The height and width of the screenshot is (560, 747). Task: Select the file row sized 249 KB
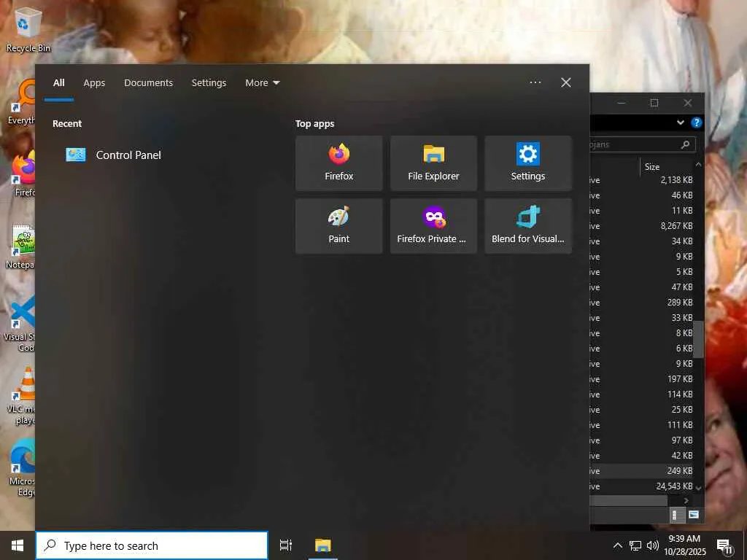click(x=642, y=471)
